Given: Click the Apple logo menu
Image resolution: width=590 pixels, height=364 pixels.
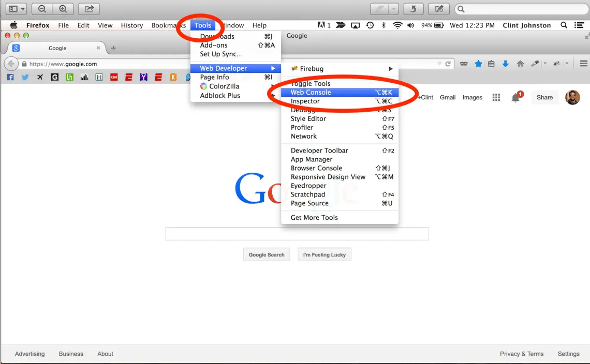Looking at the screenshot, I should 14,25.
